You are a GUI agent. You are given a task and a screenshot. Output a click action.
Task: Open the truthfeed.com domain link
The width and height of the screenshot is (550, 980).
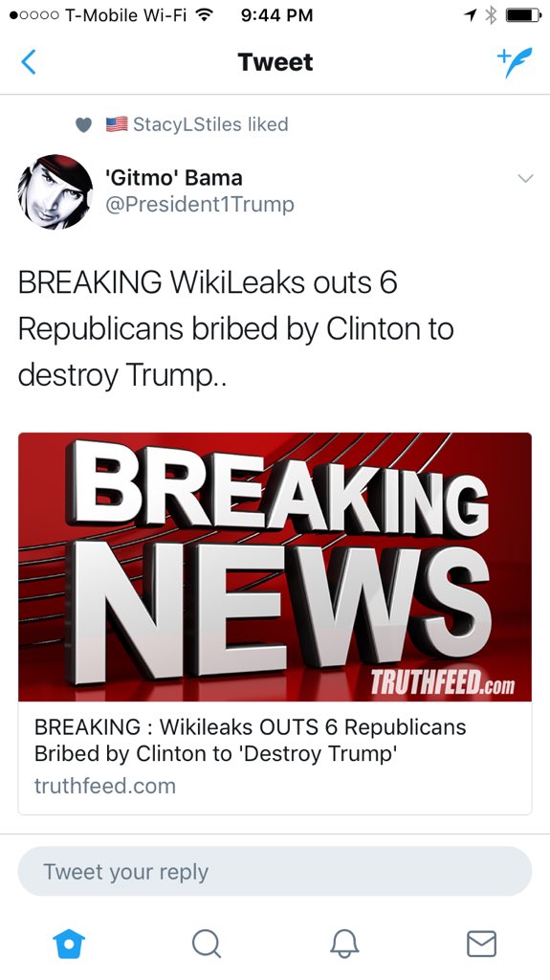click(x=105, y=786)
